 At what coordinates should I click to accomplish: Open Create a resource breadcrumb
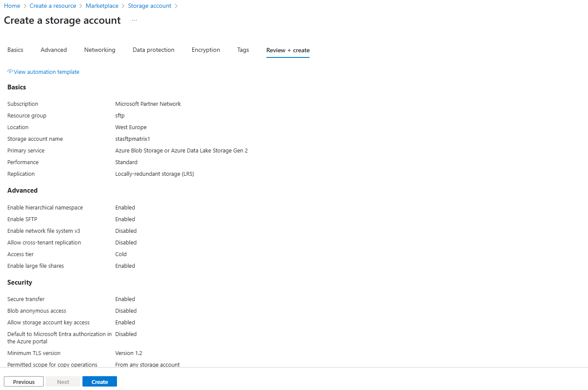pos(53,6)
